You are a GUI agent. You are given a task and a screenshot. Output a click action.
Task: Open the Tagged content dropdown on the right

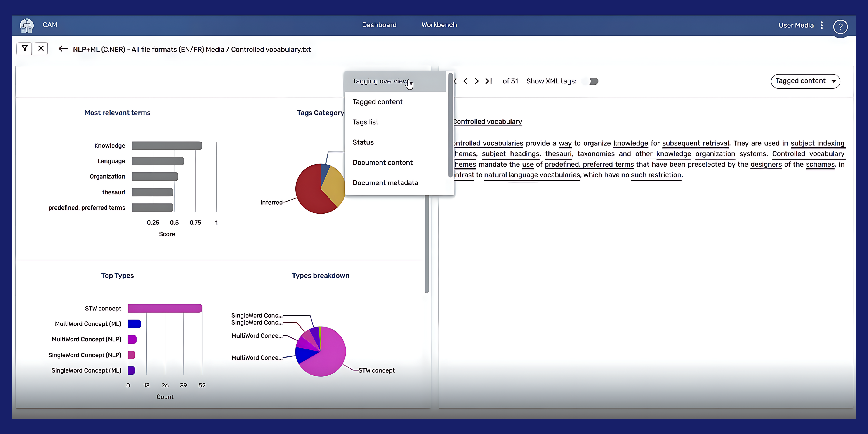click(805, 81)
